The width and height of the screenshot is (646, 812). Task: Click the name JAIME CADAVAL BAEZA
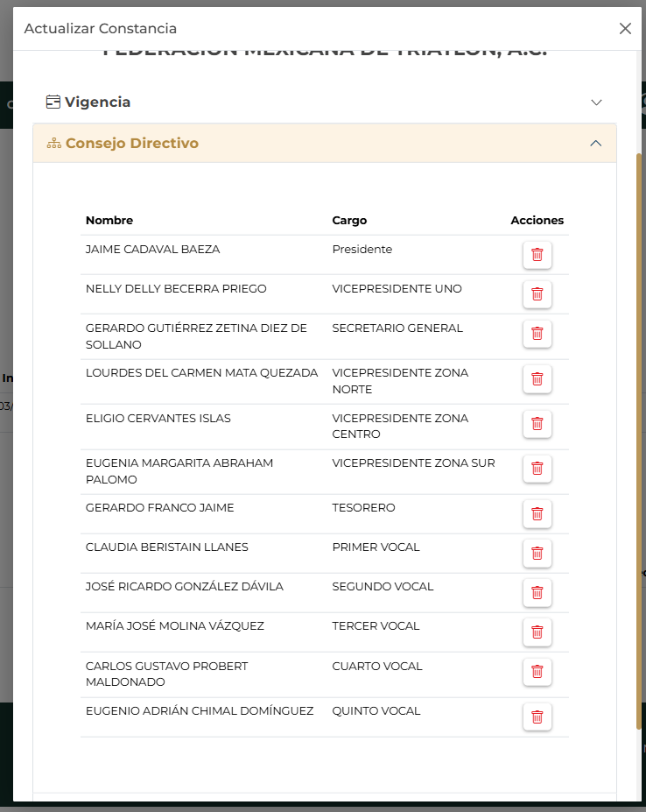pyautogui.click(x=152, y=249)
